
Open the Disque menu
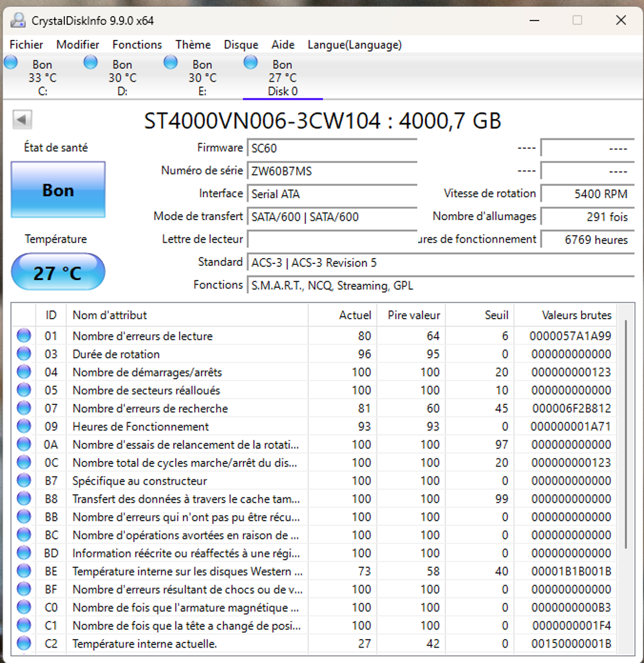pyautogui.click(x=241, y=45)
